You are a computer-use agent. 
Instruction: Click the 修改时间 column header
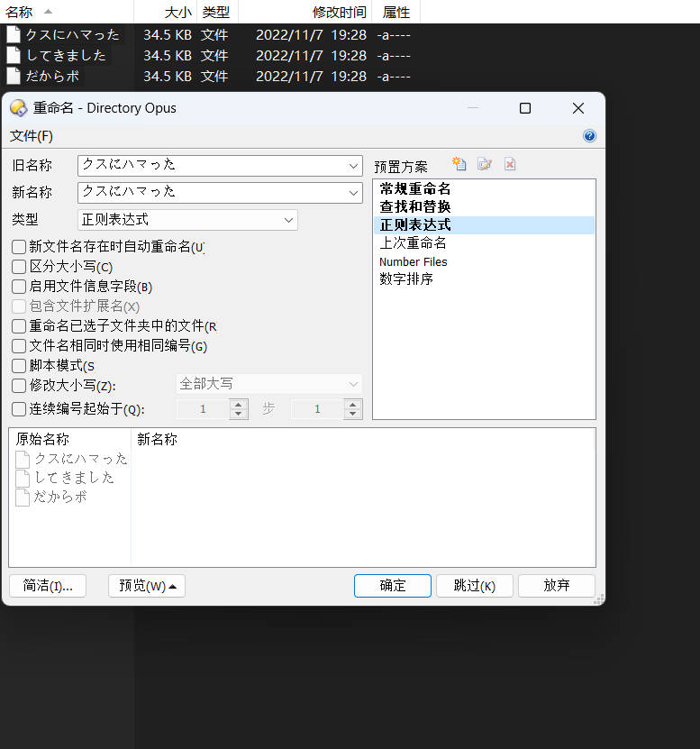(339, 12)
